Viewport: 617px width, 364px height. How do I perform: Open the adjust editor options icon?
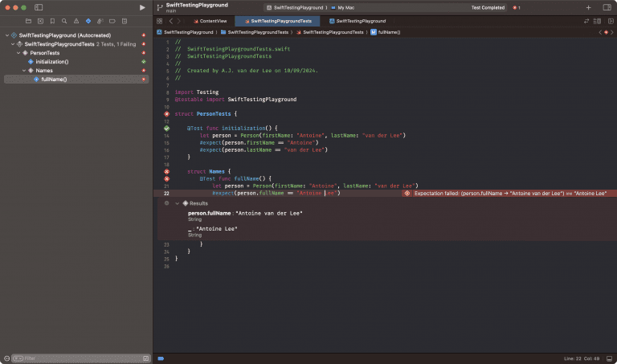tap(597, 21)
